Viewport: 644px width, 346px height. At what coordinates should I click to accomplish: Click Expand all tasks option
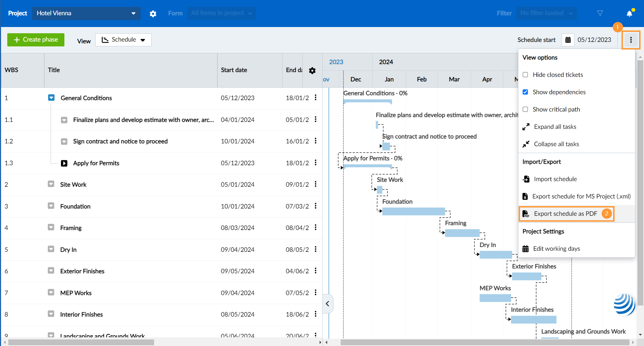point(555,127)
